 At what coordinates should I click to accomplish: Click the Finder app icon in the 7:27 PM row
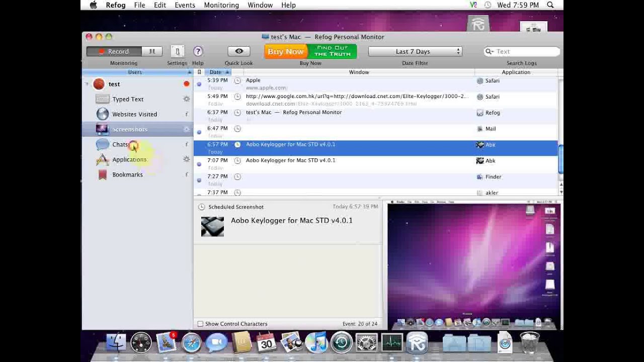pyautogui.click(x=480, y=177)
